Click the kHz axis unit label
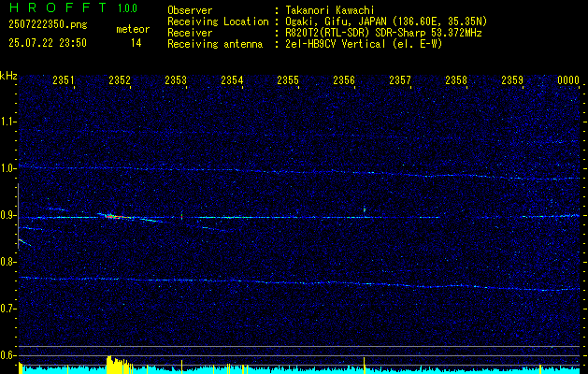 pos(8,76)
